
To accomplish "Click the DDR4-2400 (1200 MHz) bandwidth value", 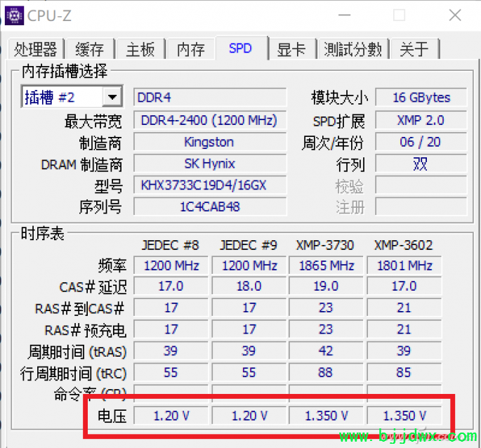I will (x=210, y=120).
